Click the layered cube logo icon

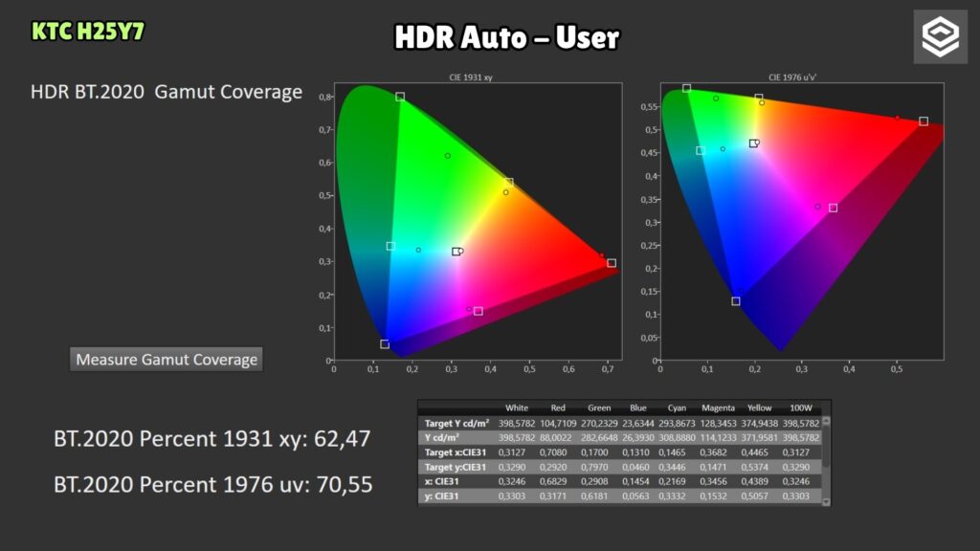[x=940, y=37]
